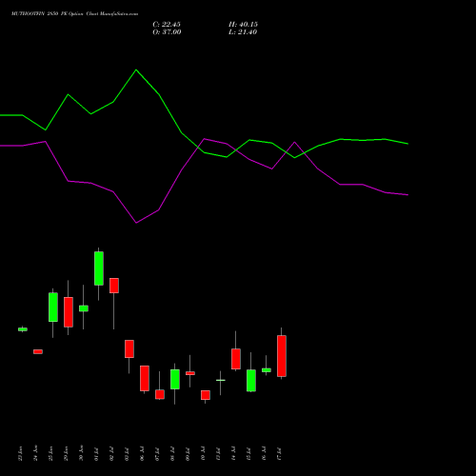
Task: Click the 17 Jul date label
Action: coord(280,454)
